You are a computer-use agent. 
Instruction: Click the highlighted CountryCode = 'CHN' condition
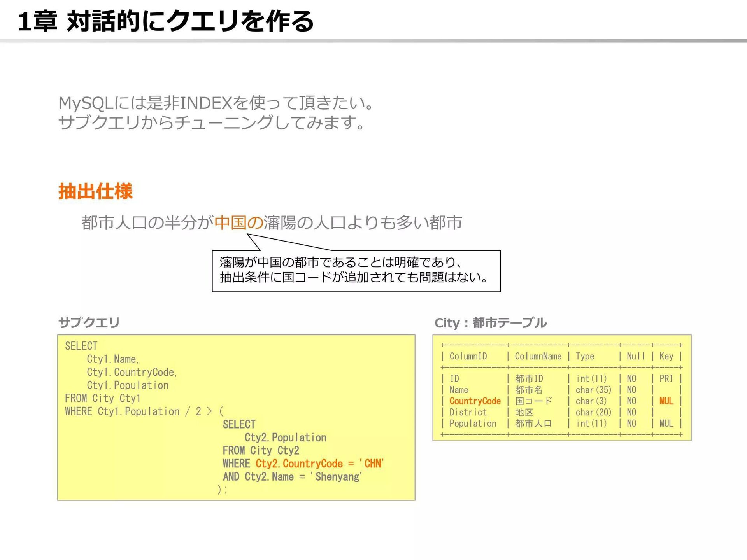tap(319, 464)
